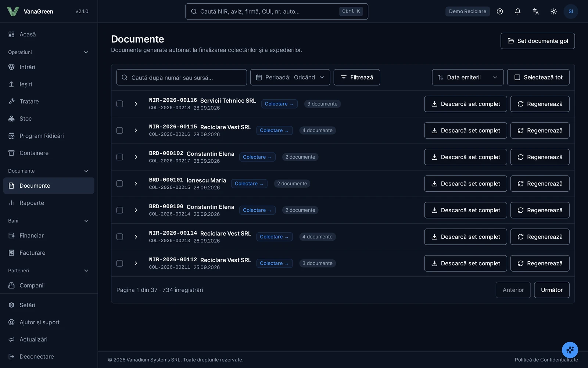
Task: Expand the NIR-2026-00116 row chevron
Action: (136, 104)
